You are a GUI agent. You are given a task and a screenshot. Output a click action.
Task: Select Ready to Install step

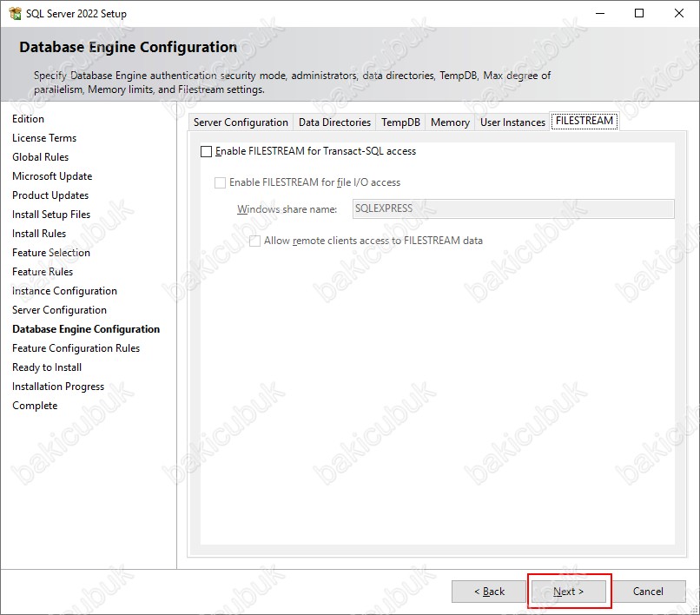(47, 367)
